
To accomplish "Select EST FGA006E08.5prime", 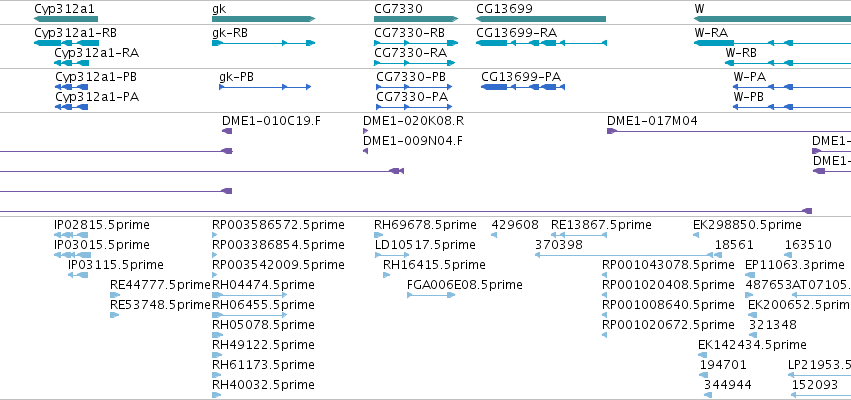I will click(x=431, y=295).
